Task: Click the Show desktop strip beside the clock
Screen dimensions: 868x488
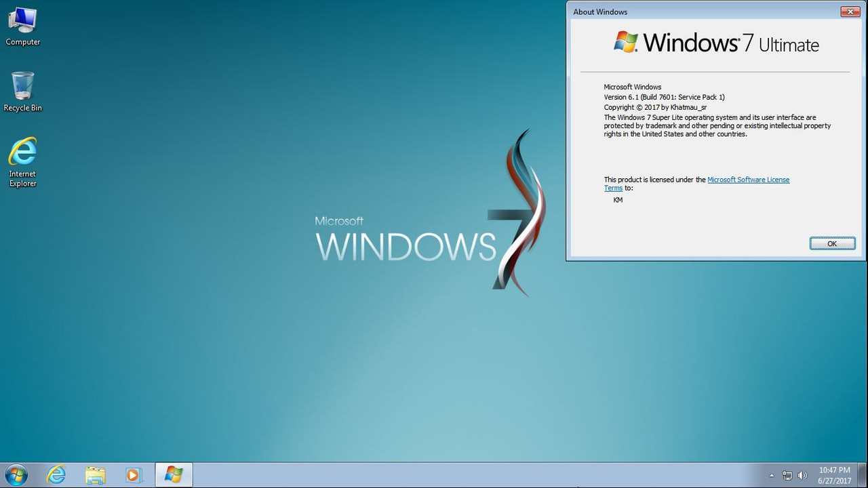Action: (863, 475)
